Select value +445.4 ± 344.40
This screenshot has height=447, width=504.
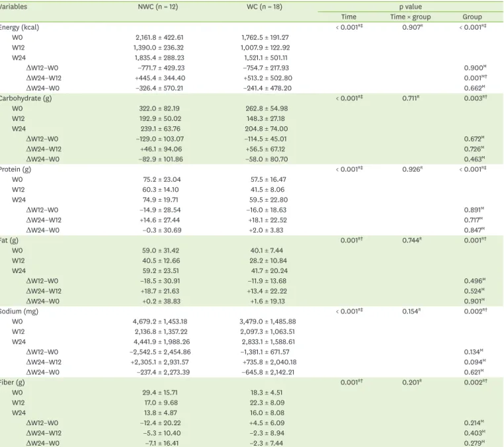click(160, 78)
